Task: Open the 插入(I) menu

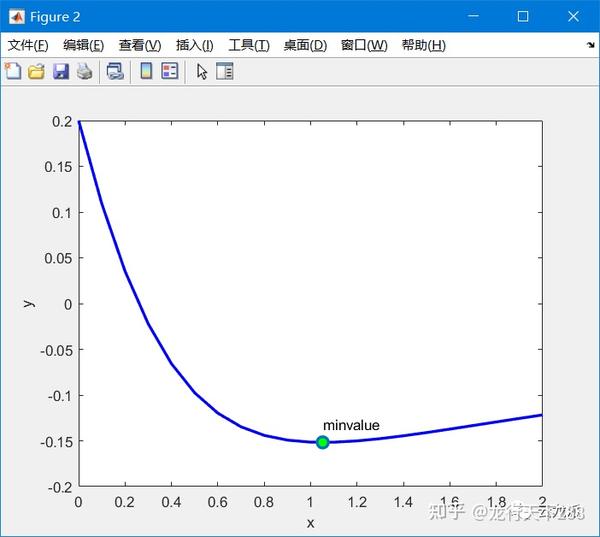Action: click(x=194, y=45)
